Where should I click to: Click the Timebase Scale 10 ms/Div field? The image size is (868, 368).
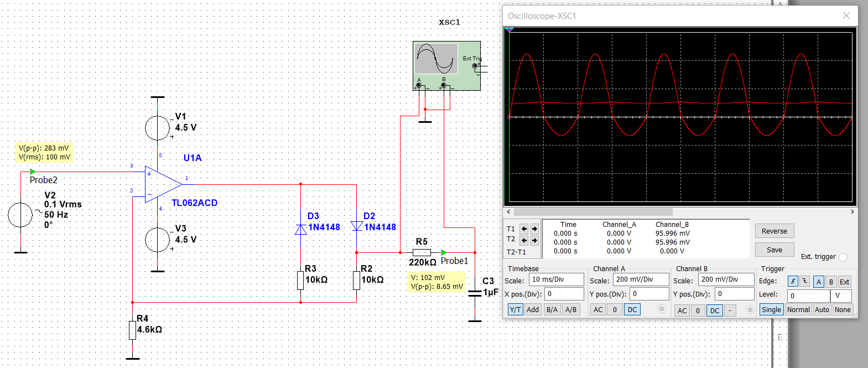(x=556, y=279)
